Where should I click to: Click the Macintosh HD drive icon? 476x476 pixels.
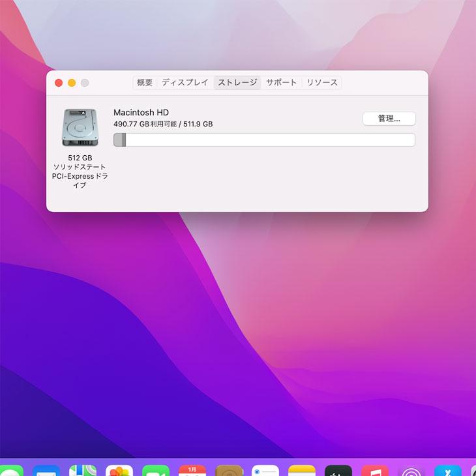pyautogui.click(x=80, y=127)
